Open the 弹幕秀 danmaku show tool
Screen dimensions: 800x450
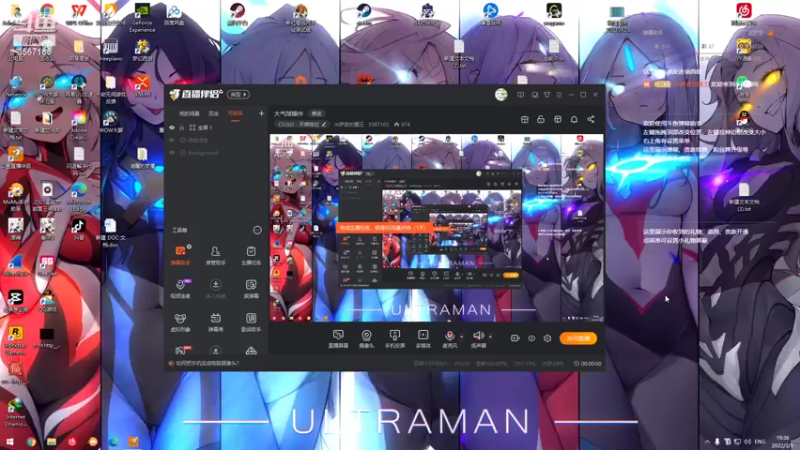(x=215, y=322)
